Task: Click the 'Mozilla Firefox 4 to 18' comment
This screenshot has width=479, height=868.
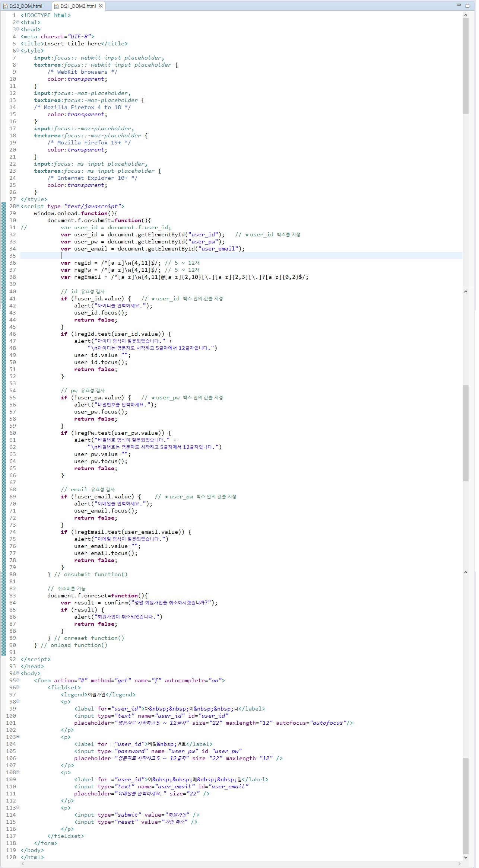Action: 82,107
